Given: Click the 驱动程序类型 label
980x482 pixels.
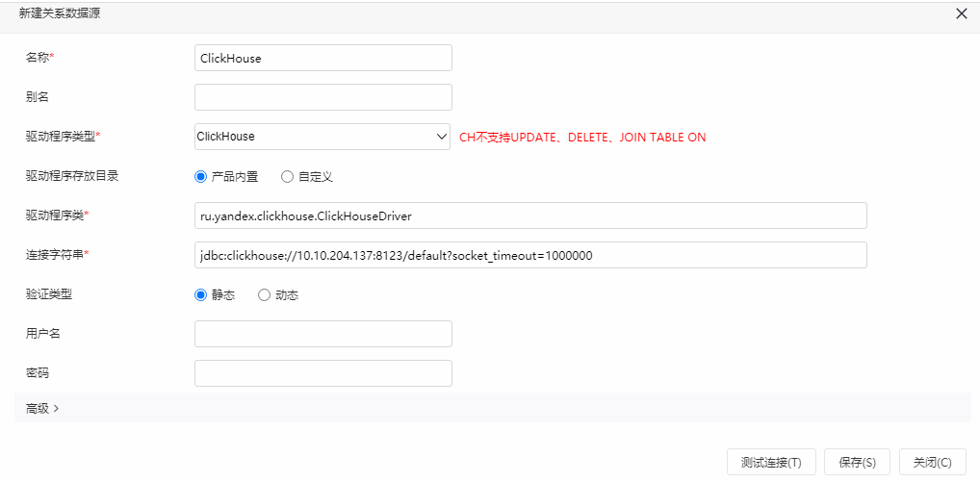Looking at the screenshot, I should (x=64, y=137).
